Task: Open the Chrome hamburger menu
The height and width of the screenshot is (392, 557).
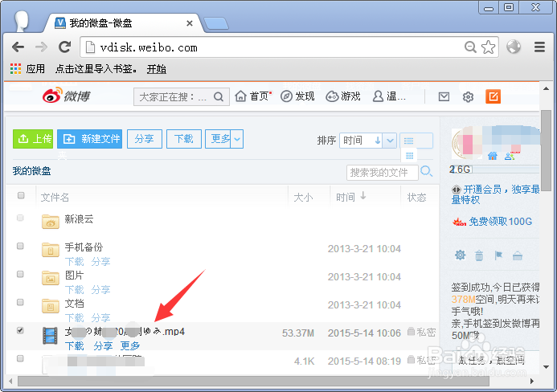Action: (539, 47)
